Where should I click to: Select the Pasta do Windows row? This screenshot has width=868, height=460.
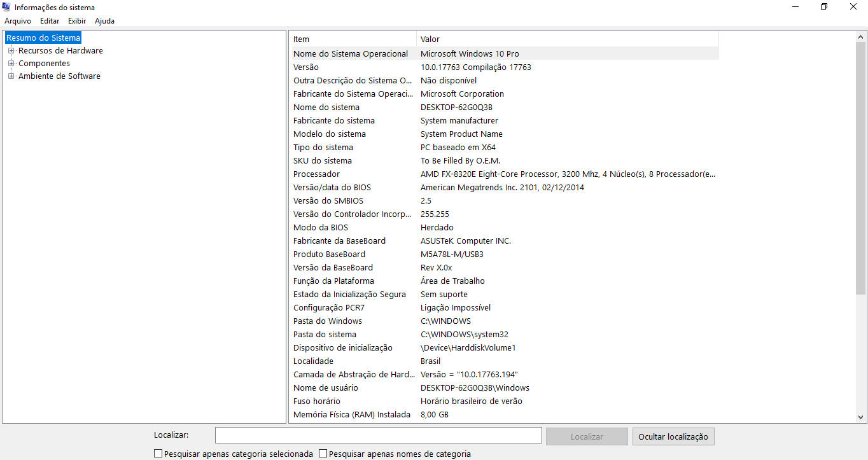[x=505, y=321]
